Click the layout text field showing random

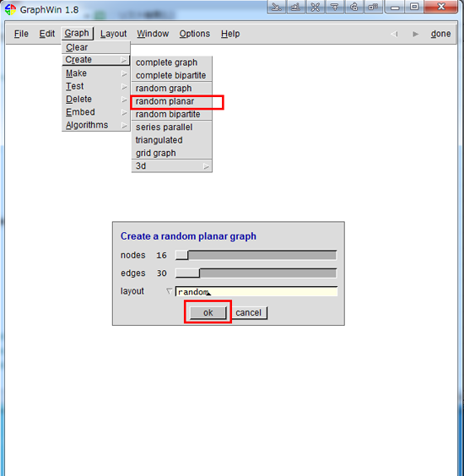point(256,291)
